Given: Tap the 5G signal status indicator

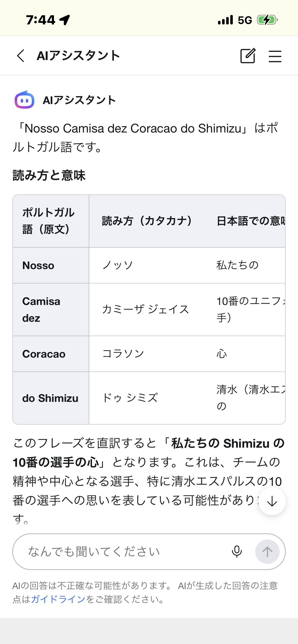Looking at the screenshot, I should point(245,20).
